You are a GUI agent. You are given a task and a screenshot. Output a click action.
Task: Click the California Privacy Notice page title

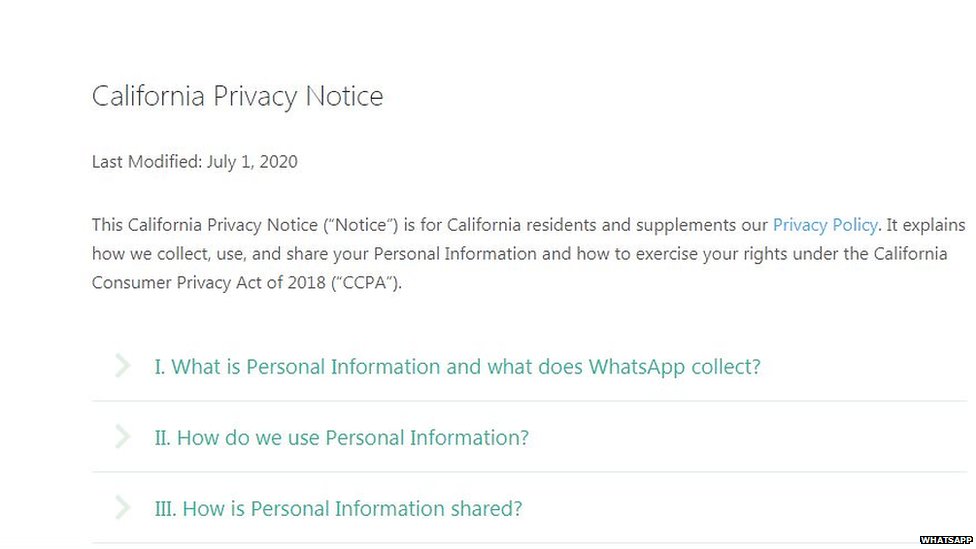(x=237, y=97)
